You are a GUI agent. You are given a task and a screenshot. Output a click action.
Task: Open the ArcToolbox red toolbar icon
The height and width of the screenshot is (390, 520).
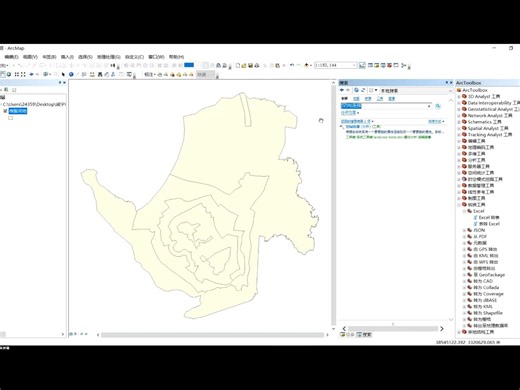click(389, 65)
